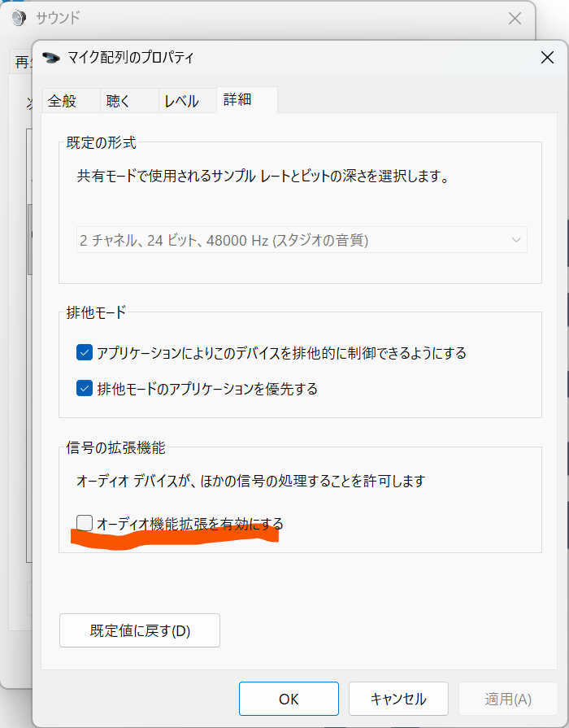Click the chevron arrow on the format dropdown
569x728 pixels.
click(x=515, y=240)
